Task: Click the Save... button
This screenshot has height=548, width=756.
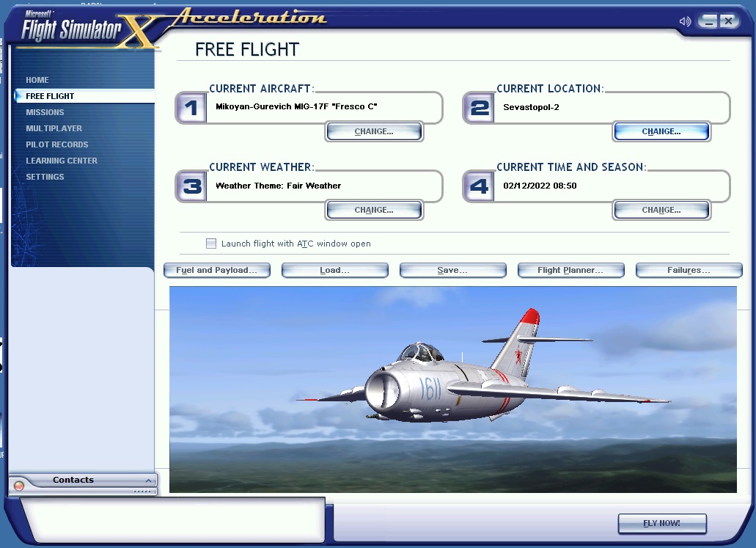Action: tap(452, 270)
